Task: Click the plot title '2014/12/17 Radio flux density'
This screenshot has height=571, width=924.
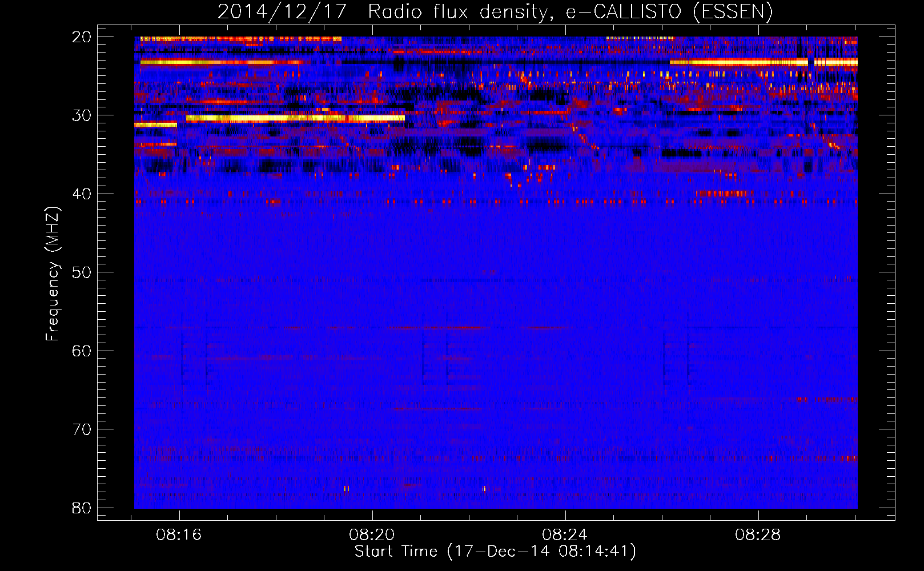Action: tap(495, 12)
